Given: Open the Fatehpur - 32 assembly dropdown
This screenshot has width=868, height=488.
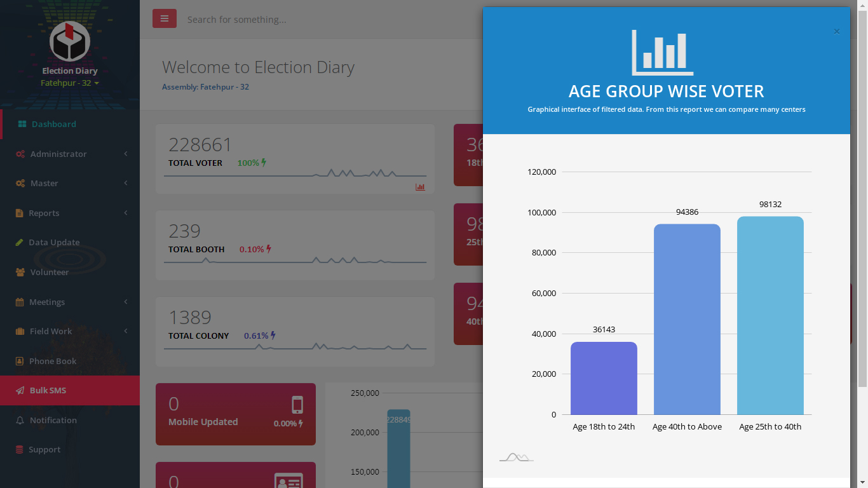Looking at the screenshot, I should (70, 83).
